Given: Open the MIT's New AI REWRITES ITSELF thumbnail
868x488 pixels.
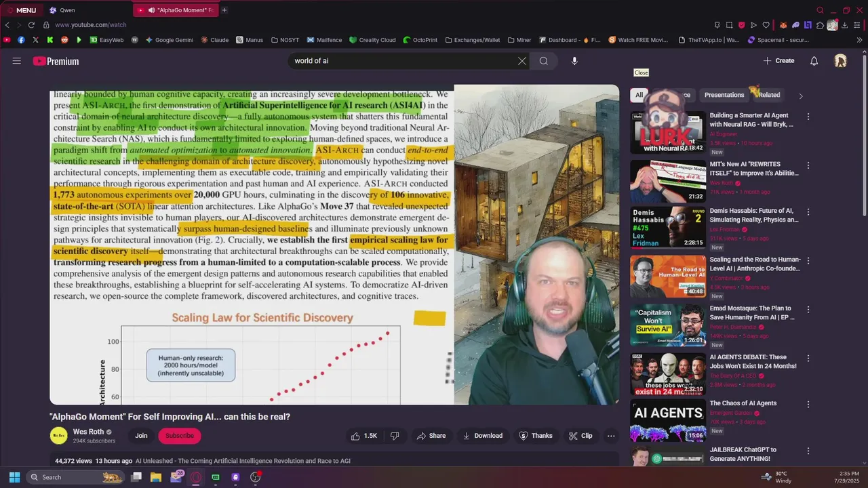Looking at the screenshot, I should click(668, 181).
